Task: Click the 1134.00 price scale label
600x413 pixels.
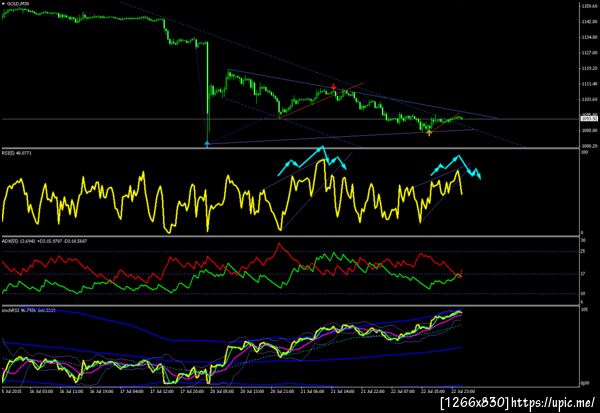Action: click(x=590, y=37)
